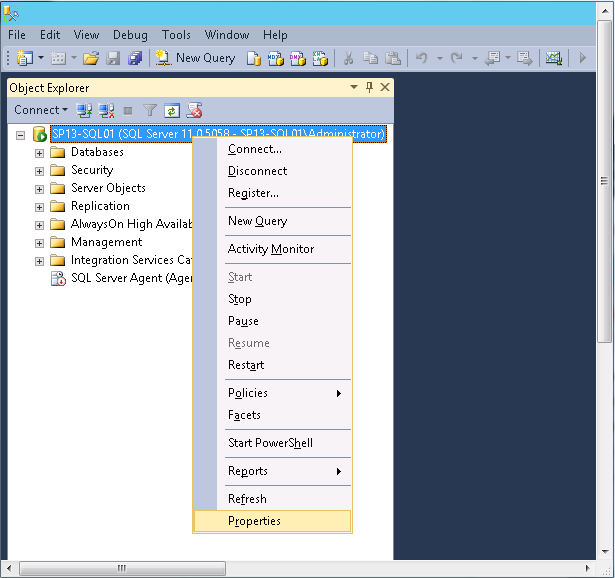This screenshot has height=578, width=615.
Task: Open Object Explorer window position dropdown
Action: tap(354, 87)
